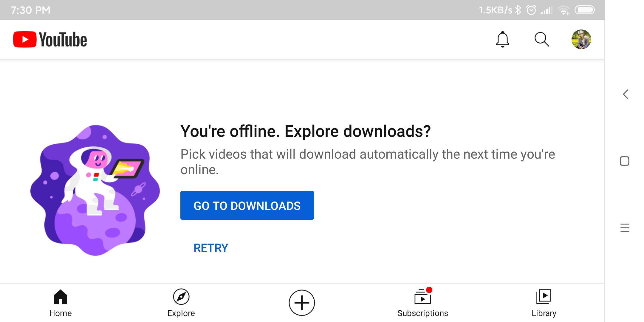
Task: Open the notifications bell
Action: point(502,39)
